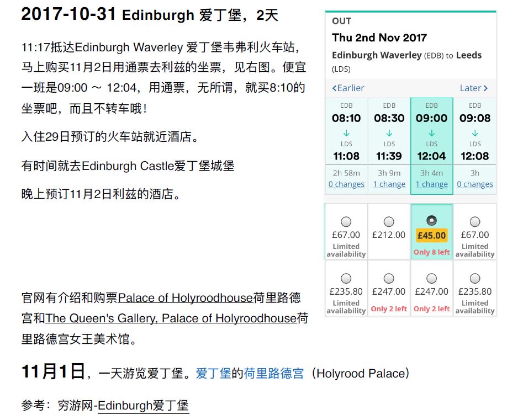Select the 08:30 to 11:39 train column
This screenshot has height=420, width=523.
(x=389, y=132)
